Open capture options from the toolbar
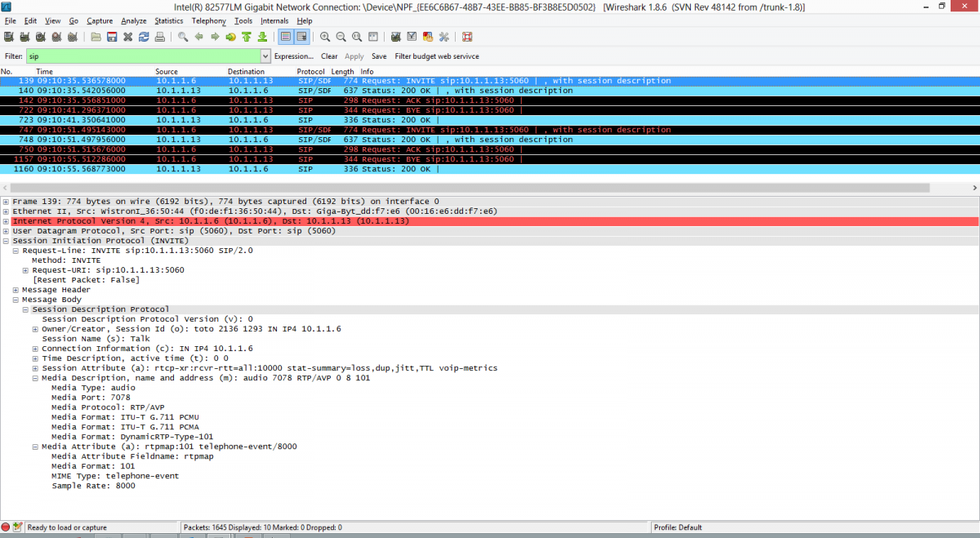Viewport: 980px width, 538px height. [24, 37]
